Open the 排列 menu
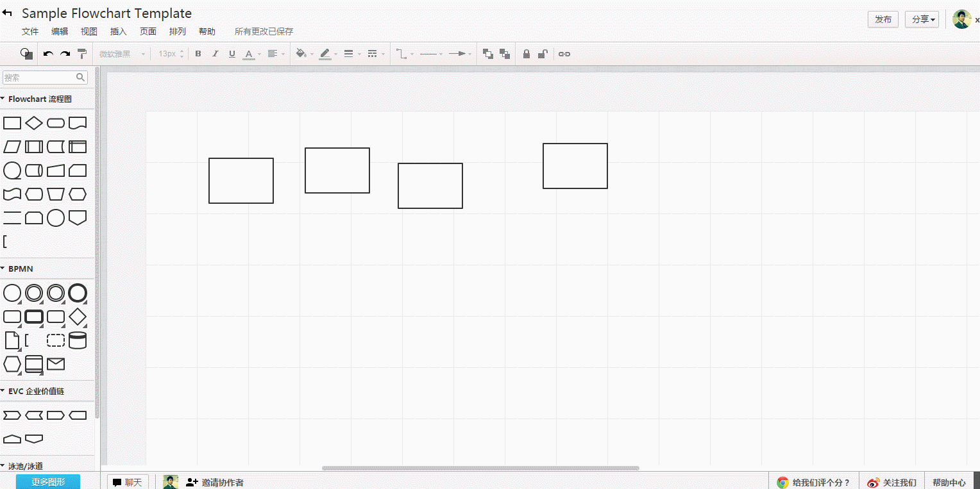This screenshot has width=980, height=489. [x=178, y=31]
